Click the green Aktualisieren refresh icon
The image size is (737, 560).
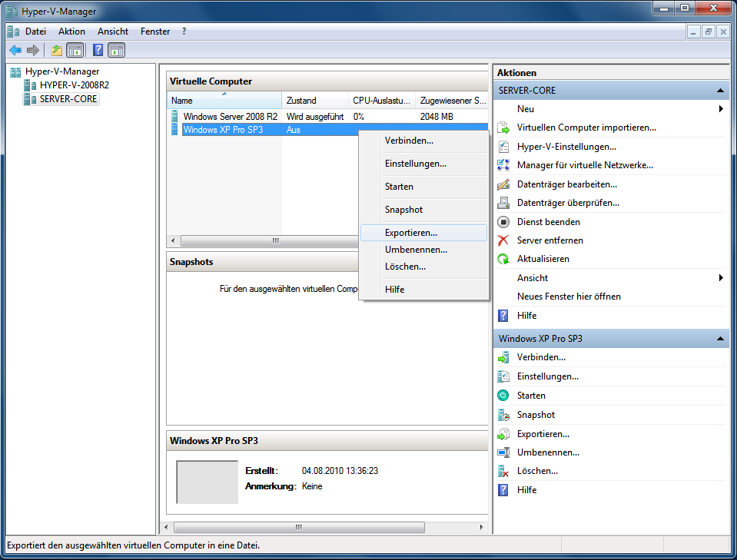tap(503, 259)
